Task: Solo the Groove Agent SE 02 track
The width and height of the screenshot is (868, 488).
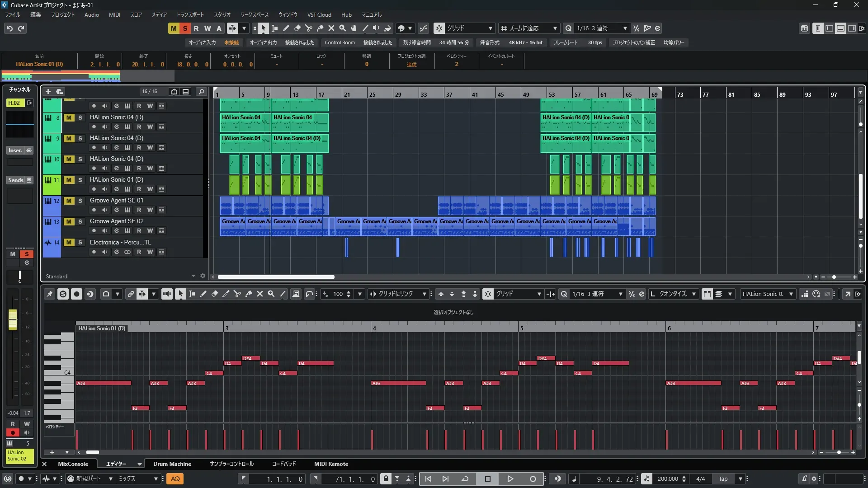Action: click(80, 221)
